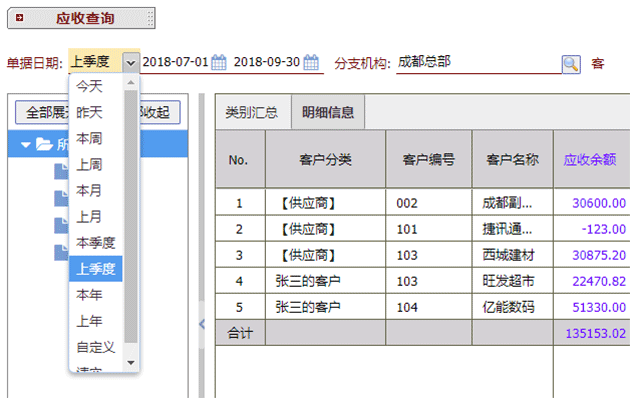630x398 pixels.
Task: Click the 应收查询 title button
Action: [x=81, y=18]
